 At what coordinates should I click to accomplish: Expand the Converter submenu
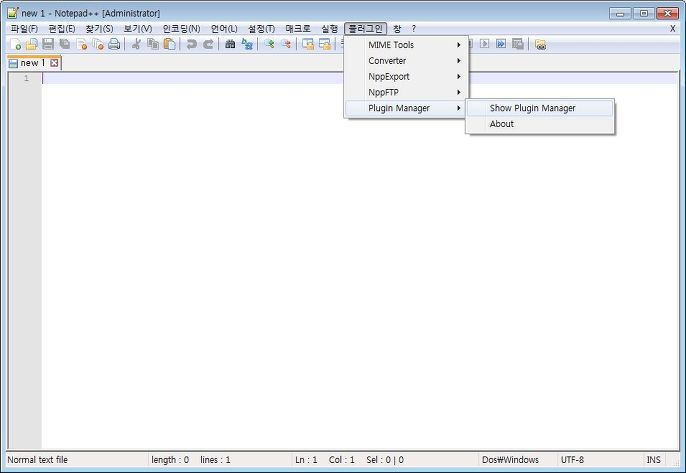pyautogui.click(x=406, y=60)
